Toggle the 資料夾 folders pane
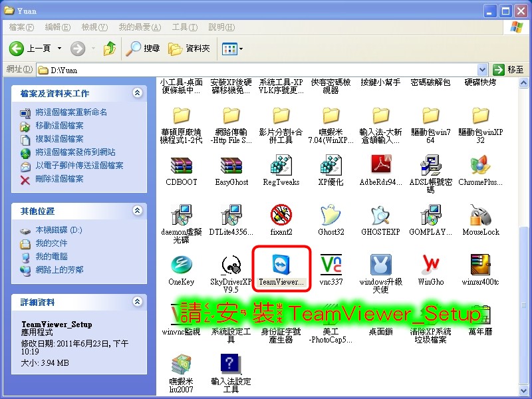Image resolution: width=532 pixels, height=399 pixels. click(189, 49)
